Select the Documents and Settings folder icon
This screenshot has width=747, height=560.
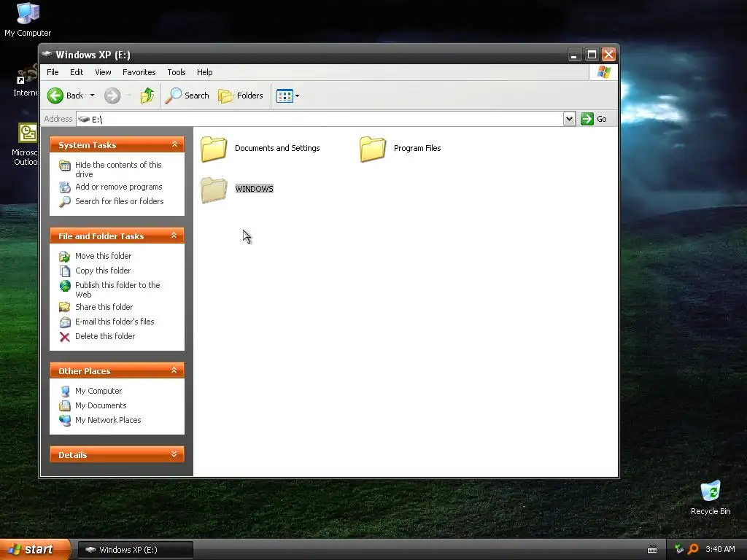click(214, 149)
